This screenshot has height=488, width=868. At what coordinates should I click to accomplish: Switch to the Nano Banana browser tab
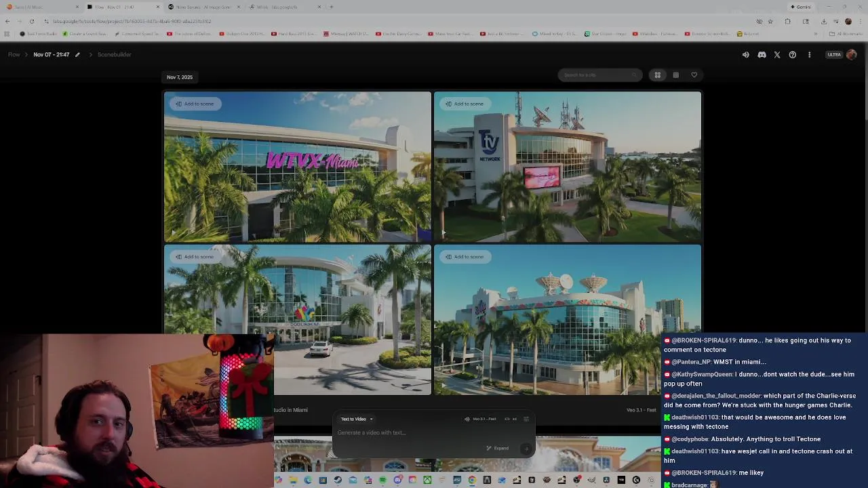point(203,7)
